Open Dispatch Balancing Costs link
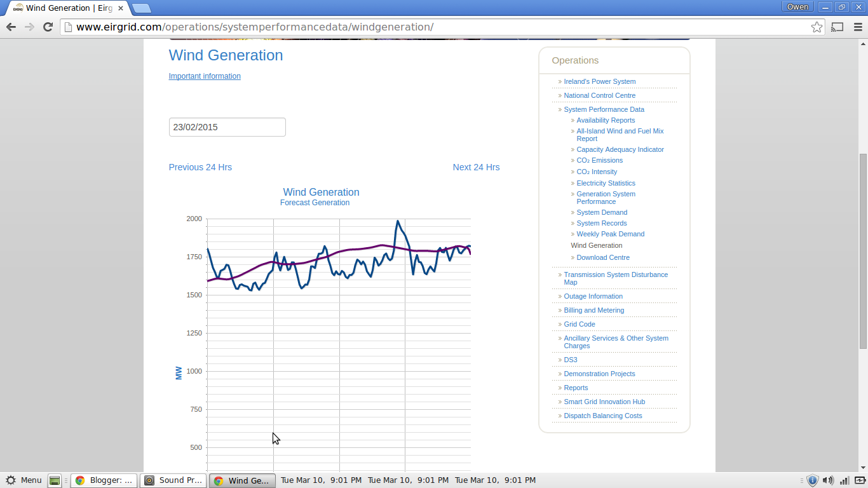Viewport: 868px width, 488px height. click(603, 416)
